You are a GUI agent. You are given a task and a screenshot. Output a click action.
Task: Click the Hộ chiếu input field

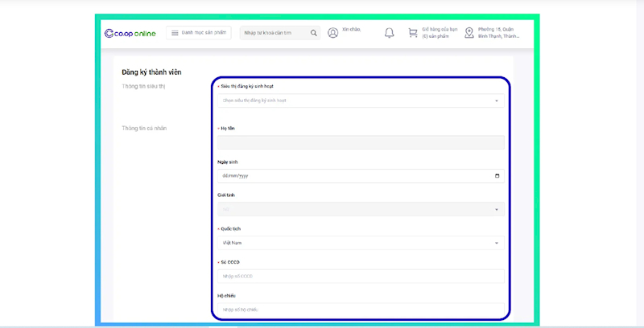[360, 310]
